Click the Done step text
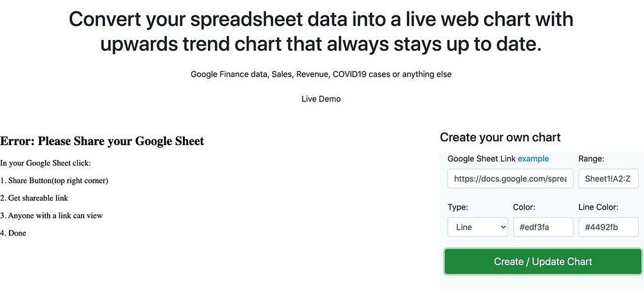Screen dimensions: 644x289 14,233
